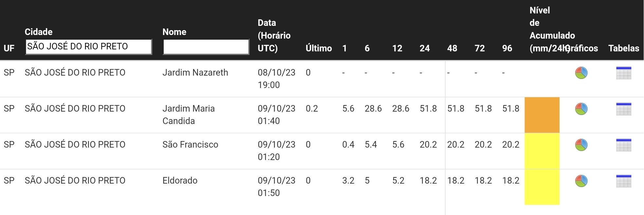This screenshot has width=644, height=215.
Task: Open pie chart graphics for Eldorado
Action: [x=581, y=181]
